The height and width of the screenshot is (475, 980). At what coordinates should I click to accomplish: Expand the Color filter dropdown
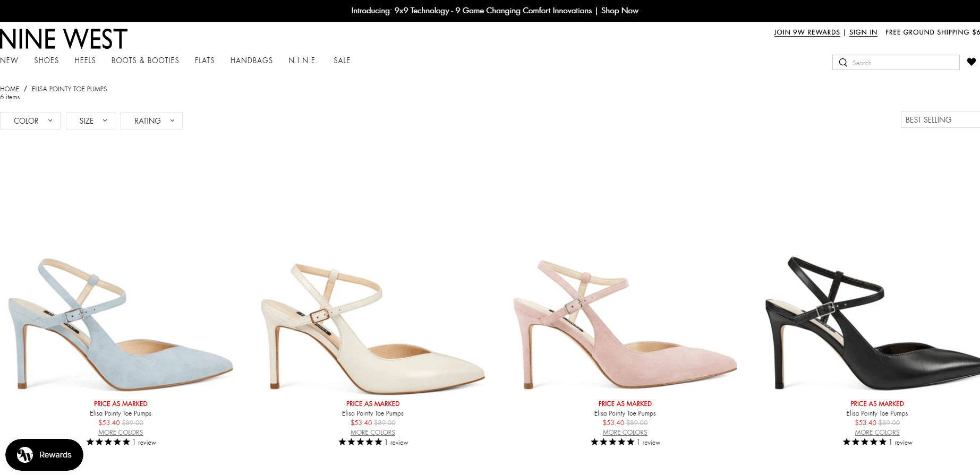pyautogui.click(x=30, y=121)
